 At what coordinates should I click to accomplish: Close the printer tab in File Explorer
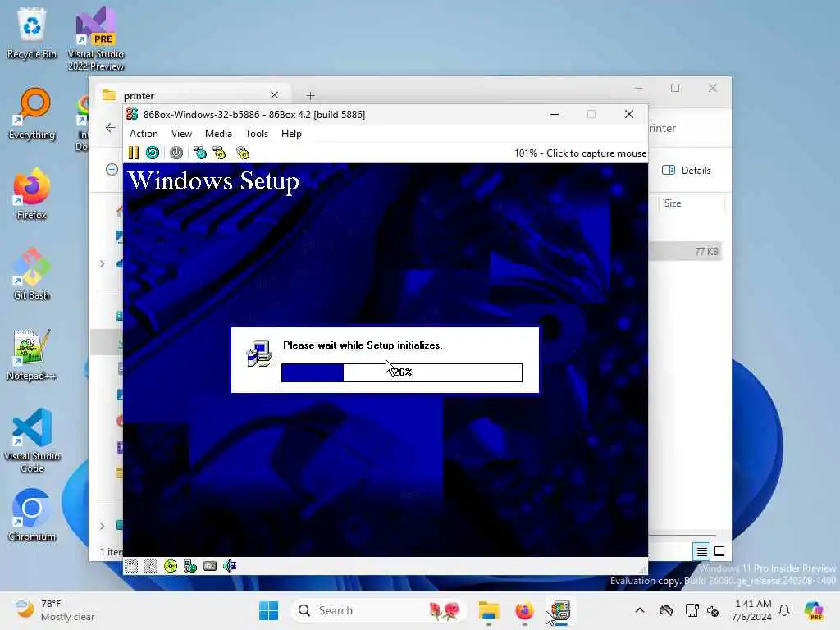(274, 95)
